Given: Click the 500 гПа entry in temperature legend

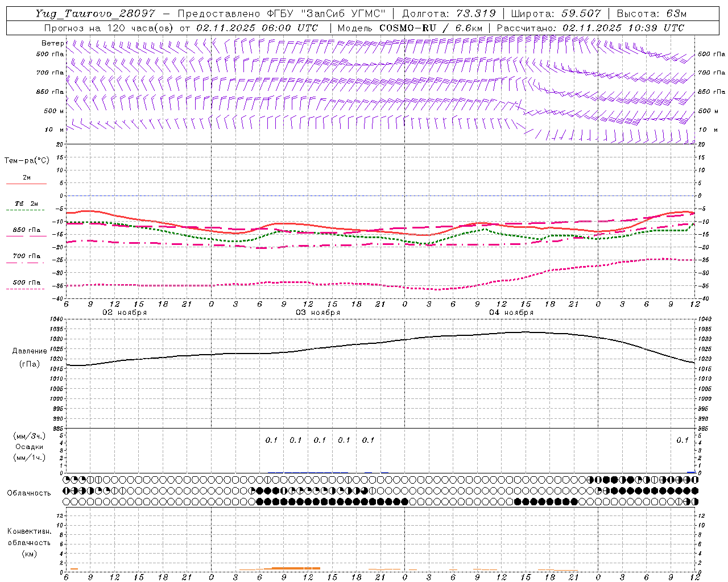Looking at the screenshot, I should pyautogui.click(x=27, y=282).
